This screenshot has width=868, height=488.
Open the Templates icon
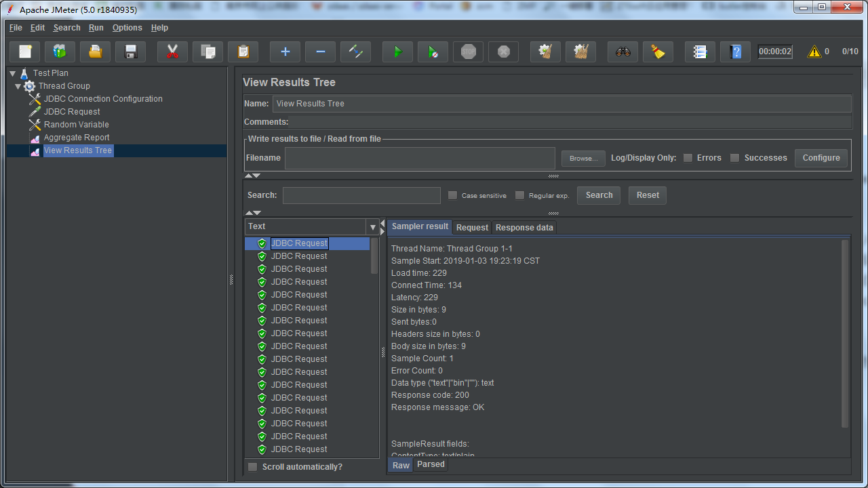coord(60,52)
